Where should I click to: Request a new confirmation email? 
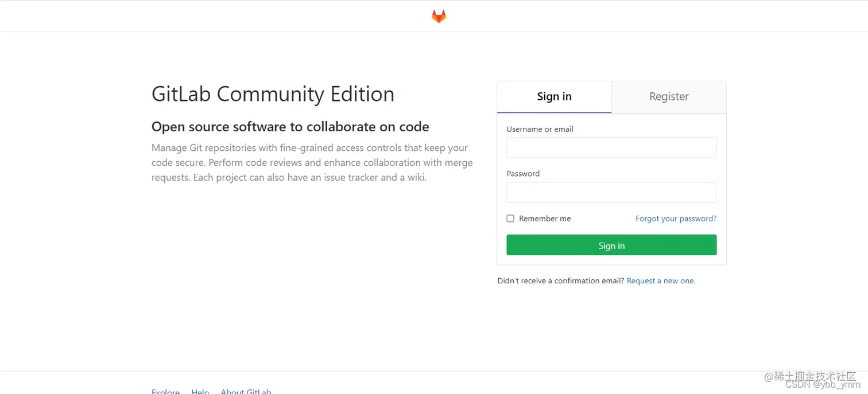(660, 281)
